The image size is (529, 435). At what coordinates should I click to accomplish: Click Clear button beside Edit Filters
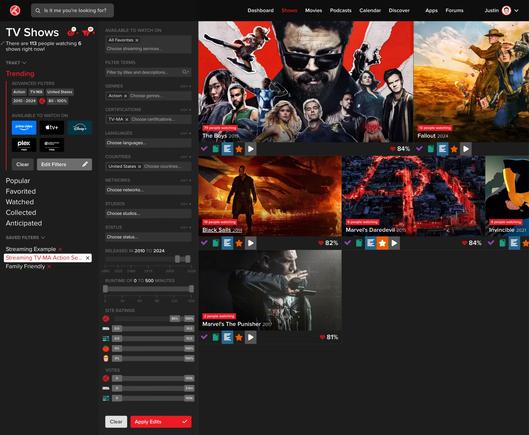point(23,164)
